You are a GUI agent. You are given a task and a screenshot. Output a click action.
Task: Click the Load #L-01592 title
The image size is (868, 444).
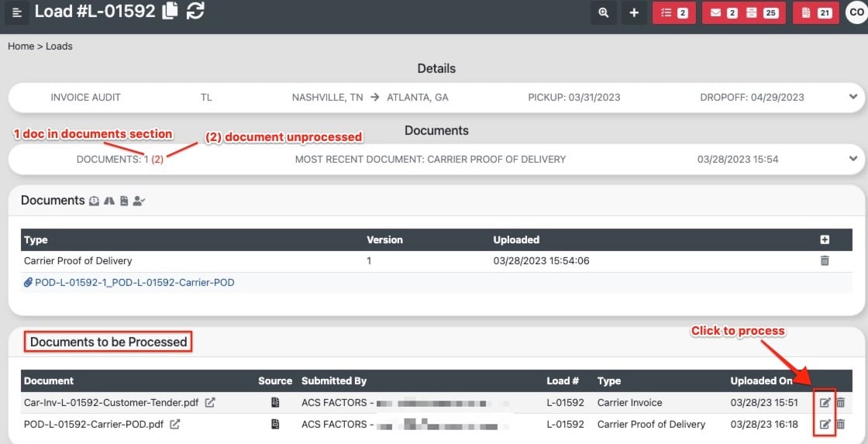coord(95,11)
